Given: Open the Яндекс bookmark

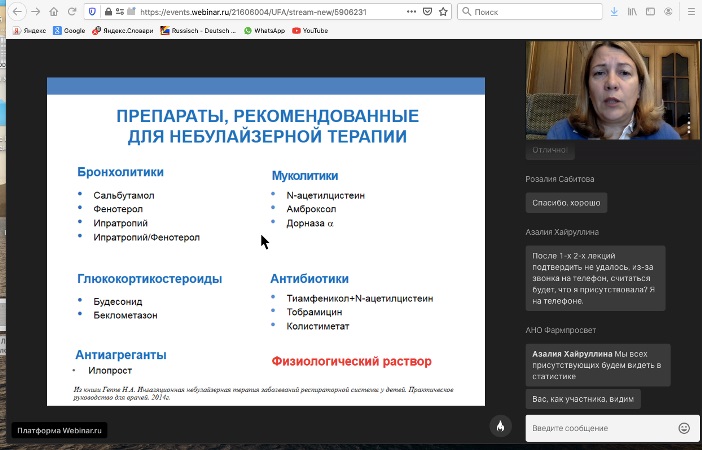Looking at the screenshot, I should 30,30.
